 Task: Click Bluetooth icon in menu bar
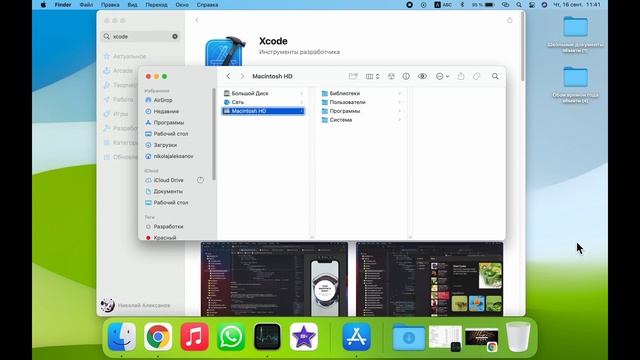pos(462,5)
